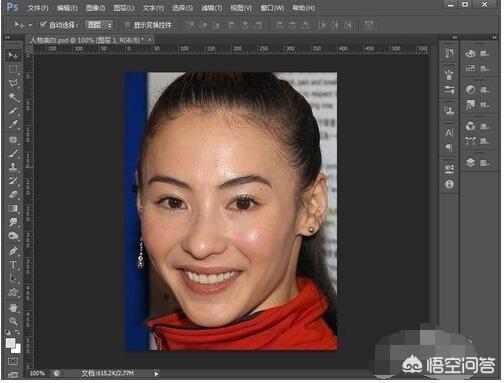Select the Hand tool
504x383 pixels.
[13, 307]
